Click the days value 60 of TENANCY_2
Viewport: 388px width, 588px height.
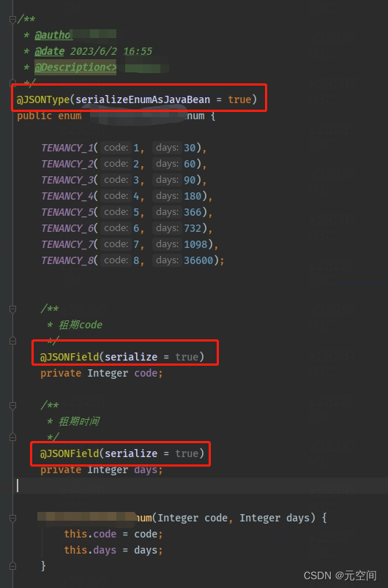190,165
